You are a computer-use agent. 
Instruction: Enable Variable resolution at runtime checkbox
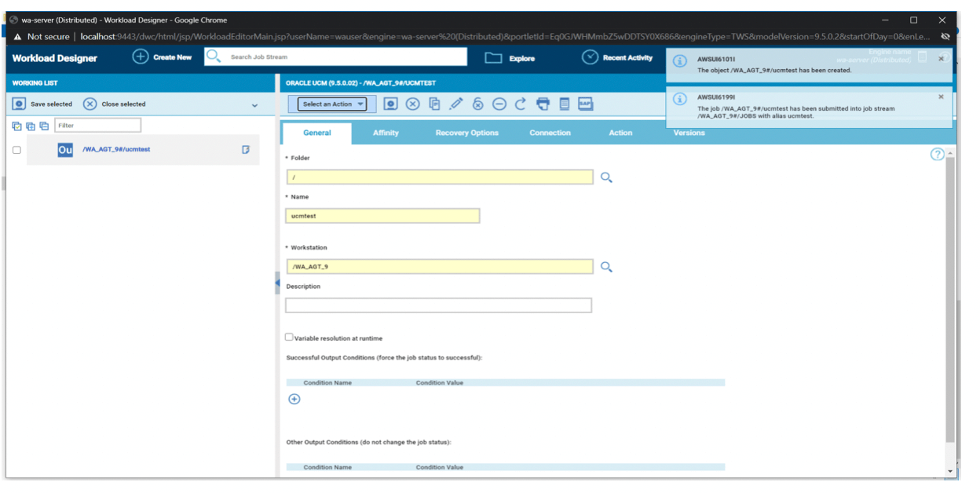tap(289, 338)
